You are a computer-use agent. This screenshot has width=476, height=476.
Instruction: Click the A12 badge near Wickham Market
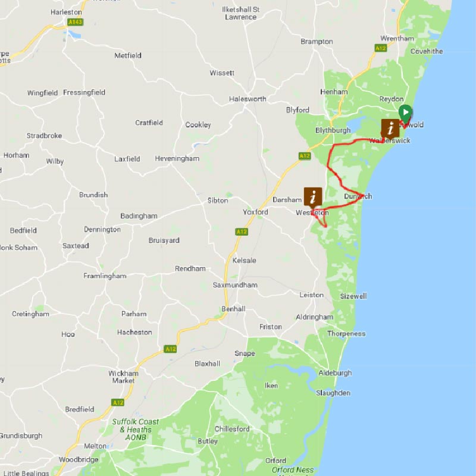pos(170,349)
